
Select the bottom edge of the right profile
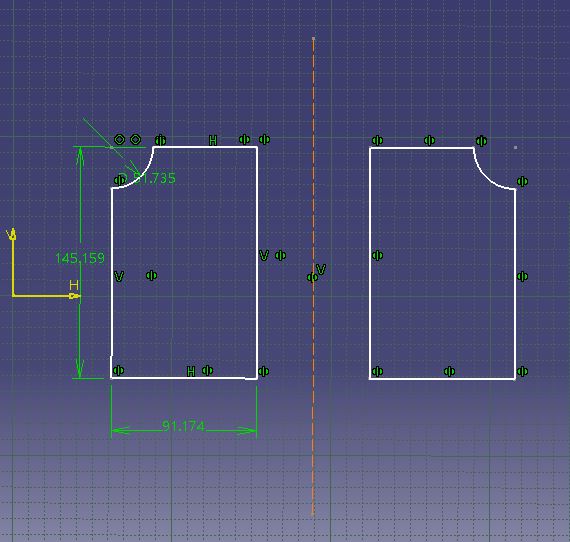(x=442, y=379)
